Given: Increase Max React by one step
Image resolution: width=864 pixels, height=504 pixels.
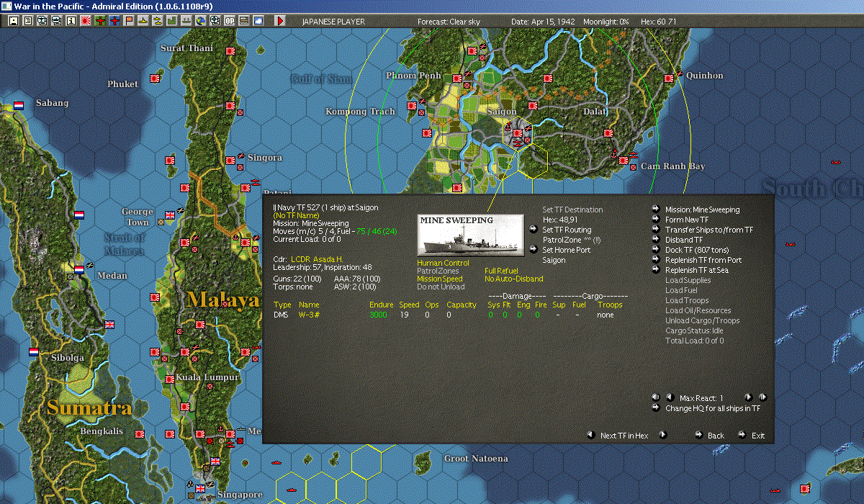Looking at the screenshot, I should click(748, 397).
